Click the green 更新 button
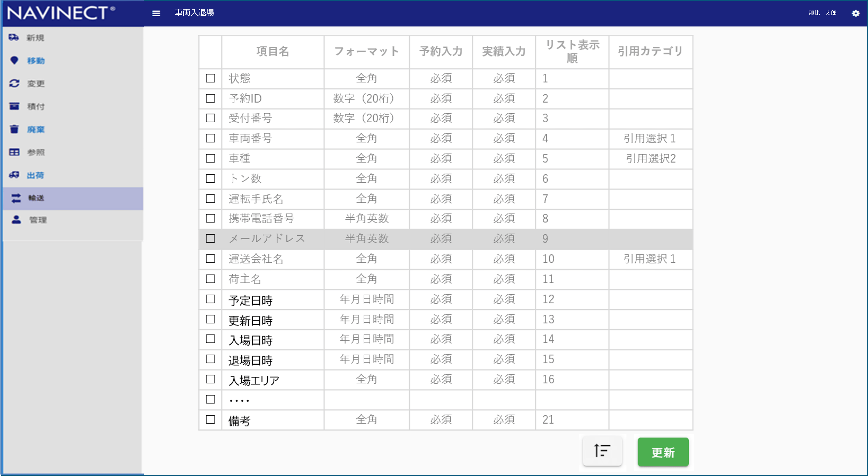Screen dimensions: 868x476 663,452
